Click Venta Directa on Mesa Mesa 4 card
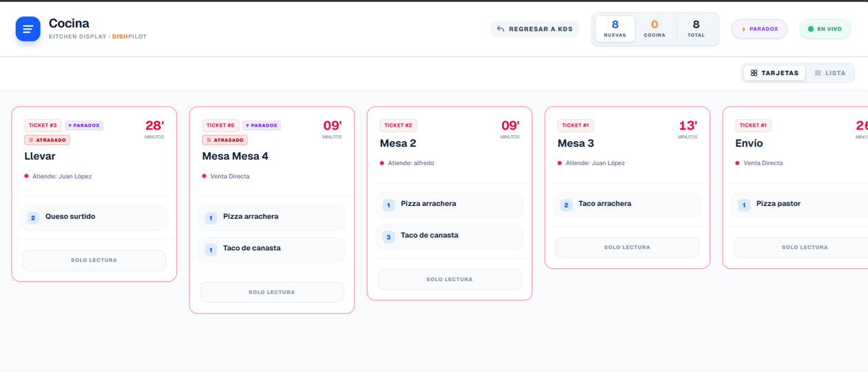Screen dimensions: 868x372 click(x=230, y=176)
